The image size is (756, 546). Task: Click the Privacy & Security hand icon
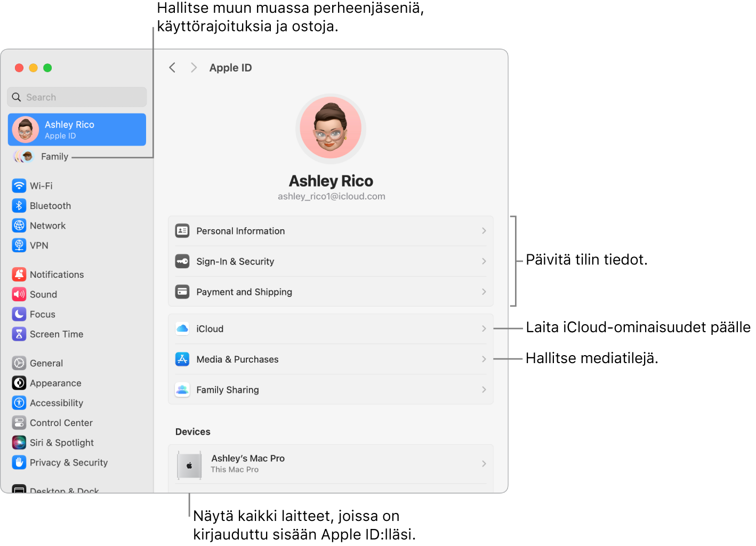pos(19,462)
